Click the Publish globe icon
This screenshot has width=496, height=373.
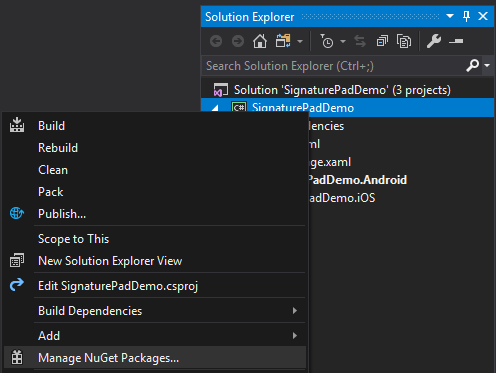click(17, 213)
